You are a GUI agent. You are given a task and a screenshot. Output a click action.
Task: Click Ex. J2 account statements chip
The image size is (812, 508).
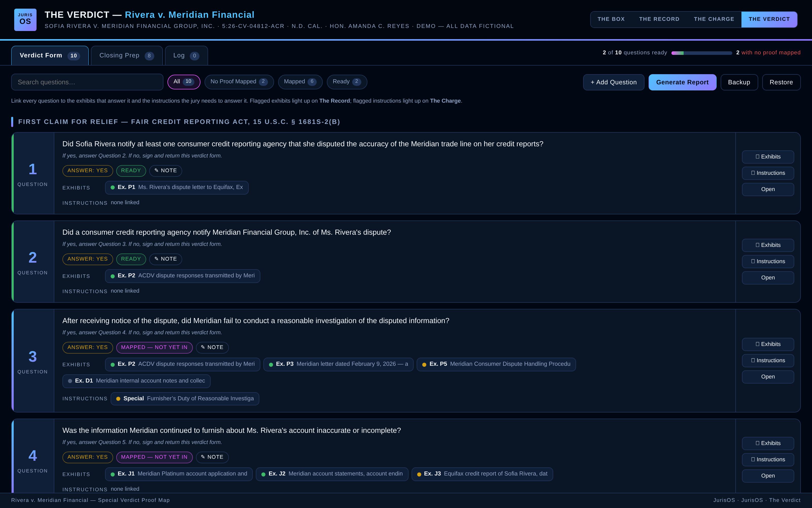[332, 474]
